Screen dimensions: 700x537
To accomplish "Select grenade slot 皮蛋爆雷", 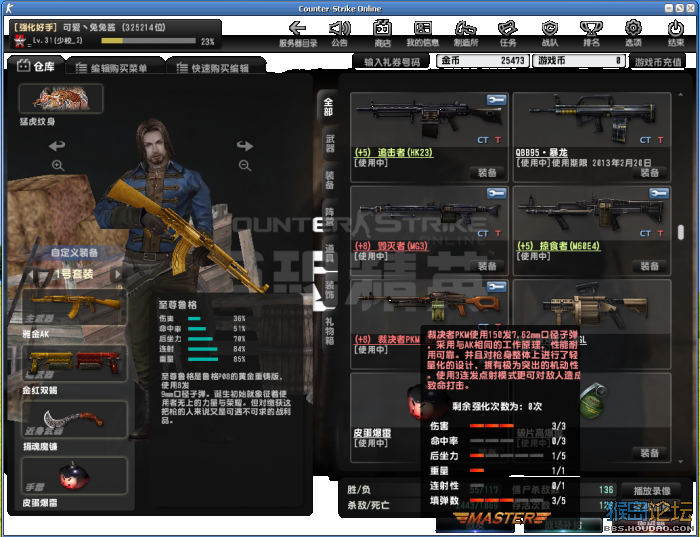I will pos(74,476).
